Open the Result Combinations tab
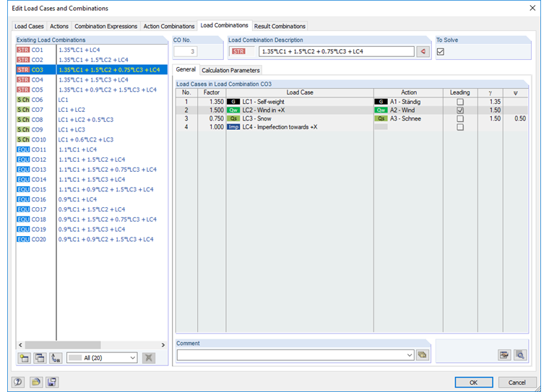 (280, 26)
